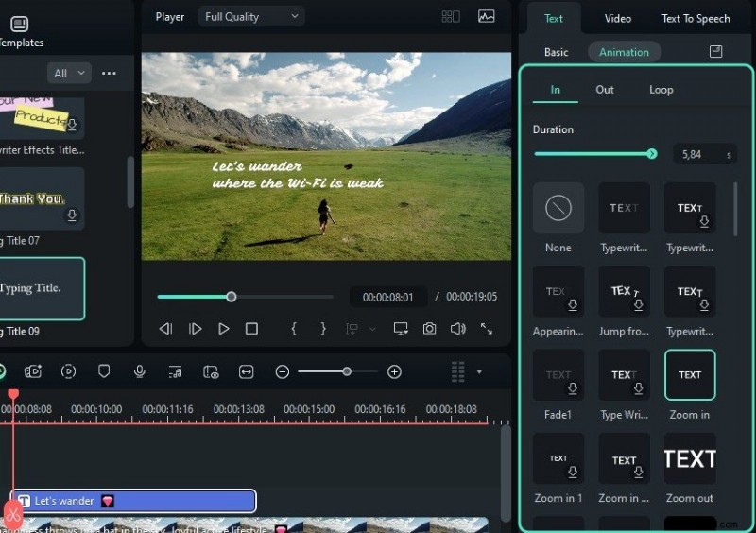The width and height of the screenshot is (756, 533).
Task: Open the audio mixer music-list icon
Action: pyautogui.click(x=175, y=371)
